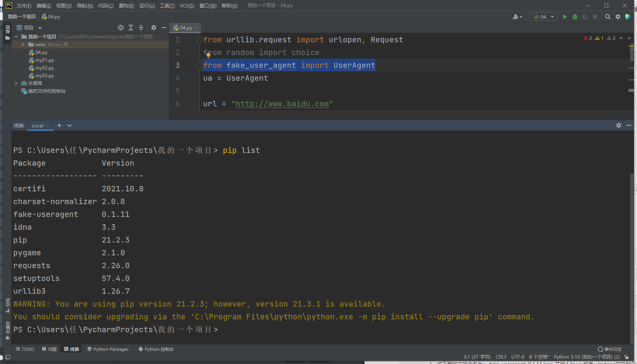Image resolution: width=637 pixels, height=364 pixels.
Task: Open the Python Packages tool window
Action: pos(108,349)
